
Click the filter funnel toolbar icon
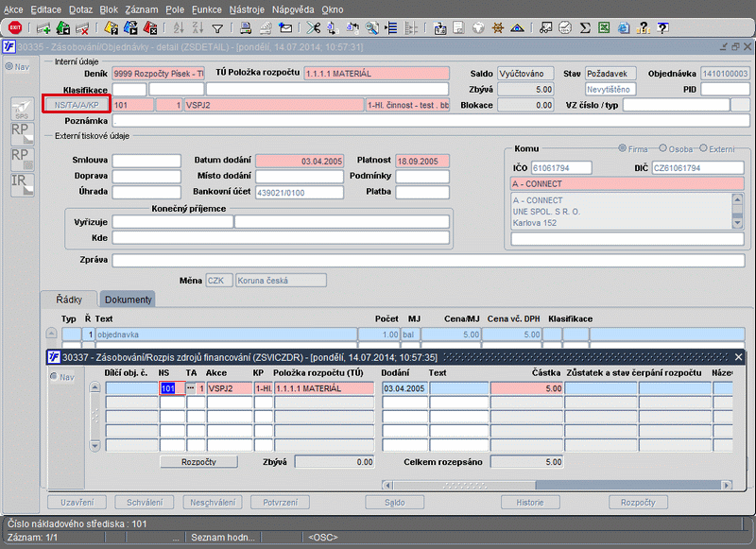point(217,28)
